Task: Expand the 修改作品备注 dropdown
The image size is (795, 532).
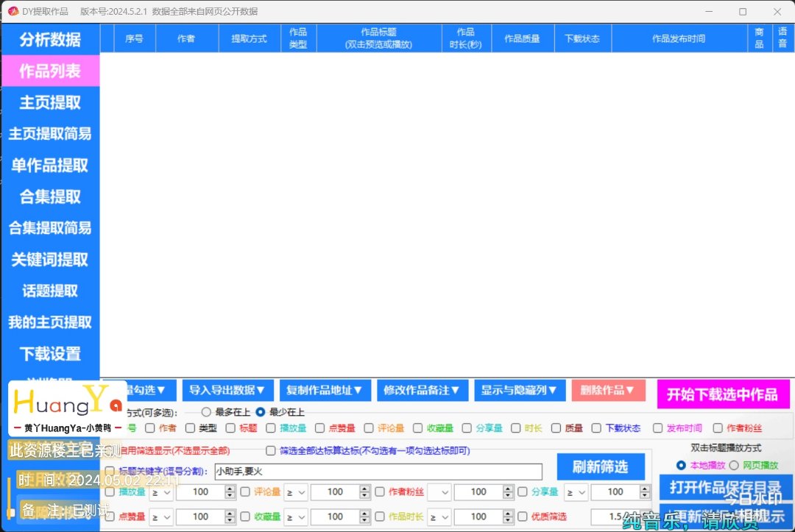Action: pos(421,391)
